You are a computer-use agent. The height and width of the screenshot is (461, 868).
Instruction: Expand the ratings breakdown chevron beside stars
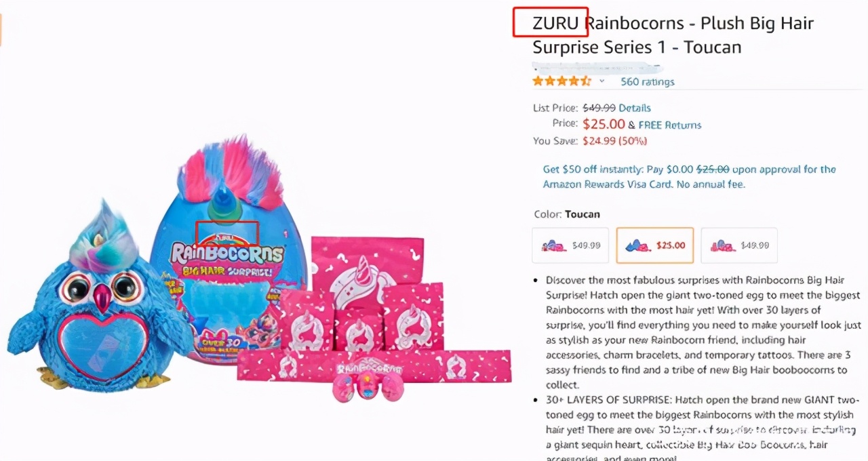[x=601, y=81]
